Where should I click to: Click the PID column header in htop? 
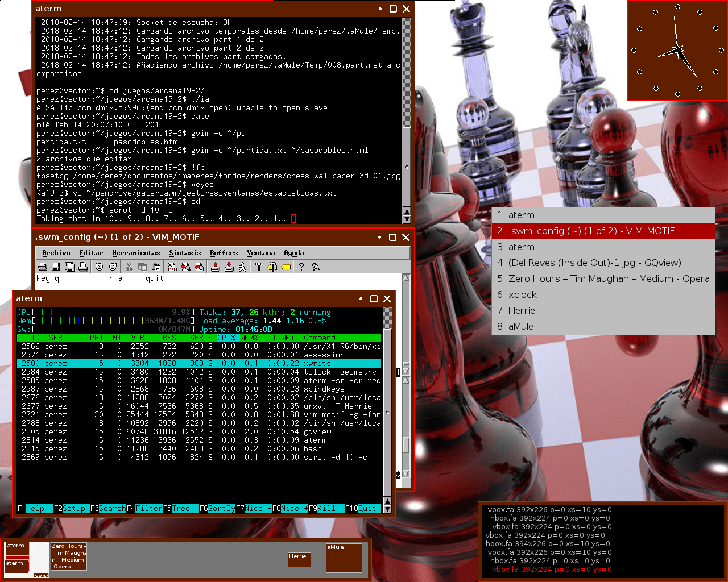33,338
